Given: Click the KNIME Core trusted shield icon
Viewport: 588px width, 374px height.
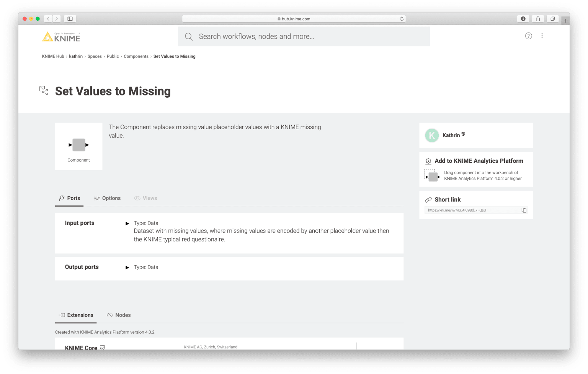Looking at the screenshot, I should click(x=102, y=348).
